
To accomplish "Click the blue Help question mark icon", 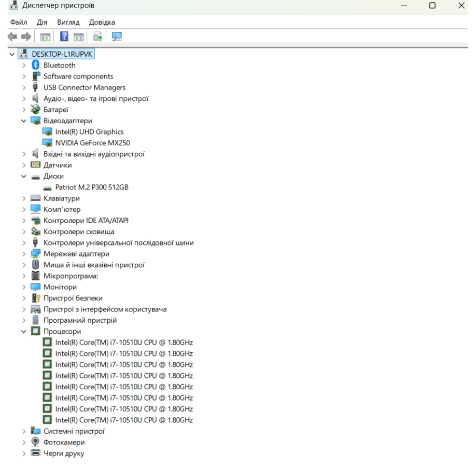I will 64,37.
